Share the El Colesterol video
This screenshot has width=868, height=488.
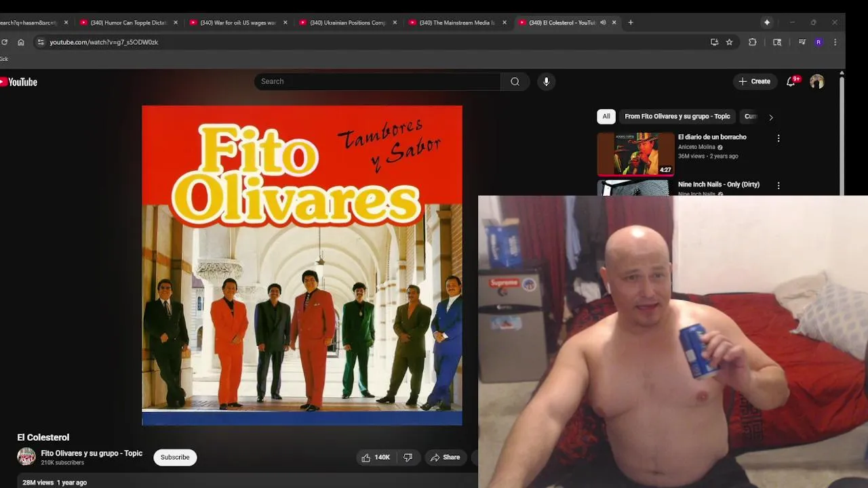point(445,457)
